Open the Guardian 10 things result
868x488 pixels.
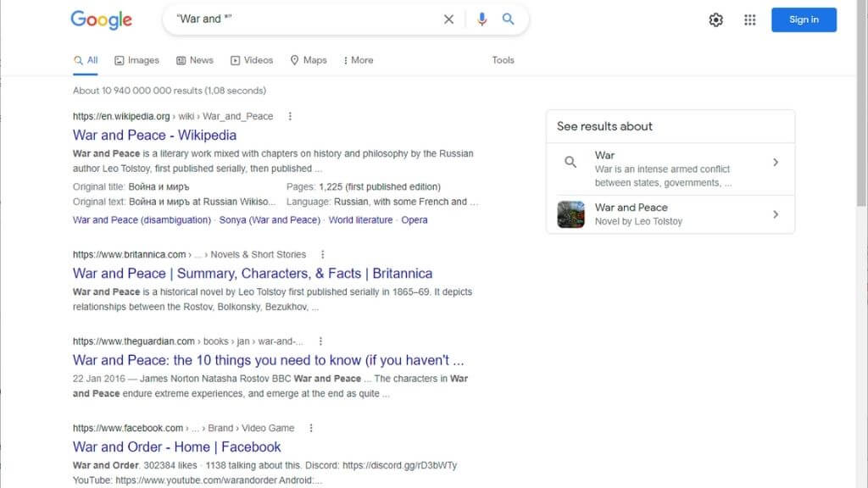[x=269, y=360]
